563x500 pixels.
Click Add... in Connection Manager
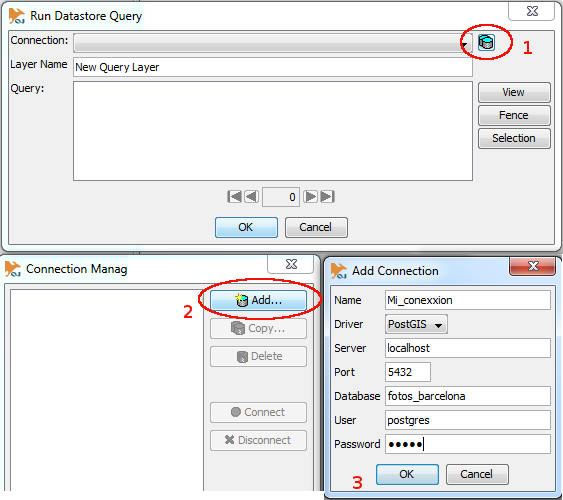coord(259,300)
